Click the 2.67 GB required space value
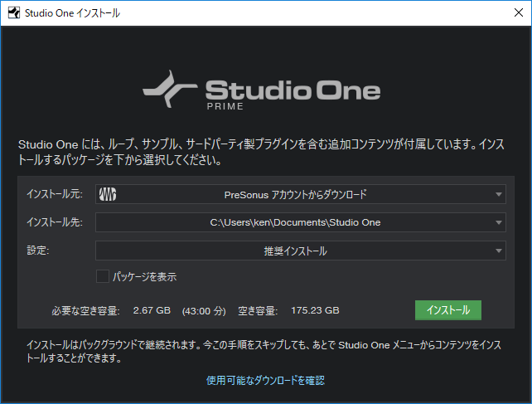Screen dimensions: 532x404 152,310
